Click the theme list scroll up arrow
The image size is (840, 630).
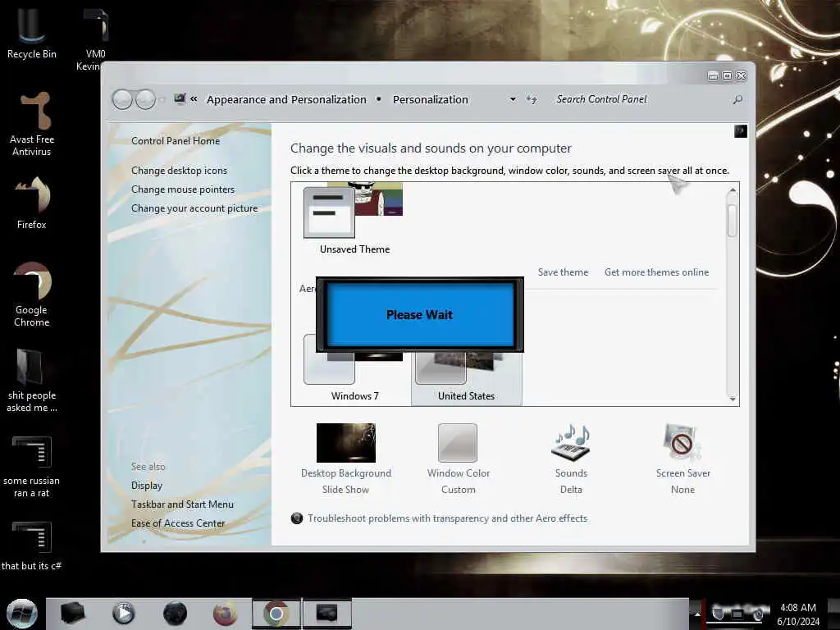[x=733, y=190]
